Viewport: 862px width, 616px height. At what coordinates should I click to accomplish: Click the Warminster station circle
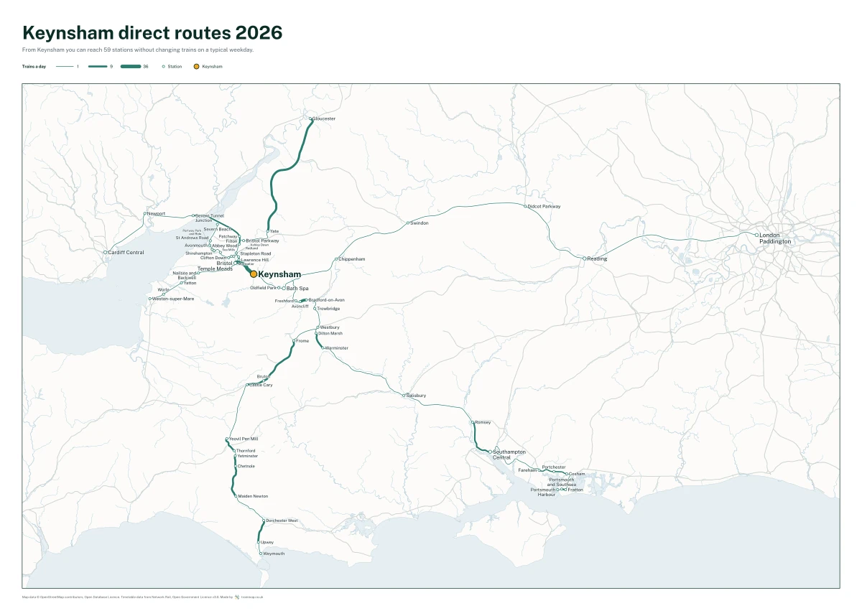323,347
